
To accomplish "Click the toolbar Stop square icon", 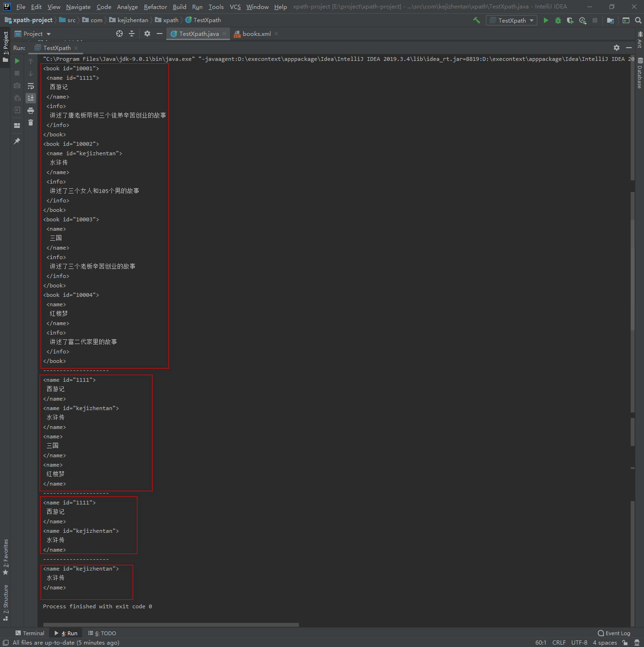I will [x=595, y=20].
